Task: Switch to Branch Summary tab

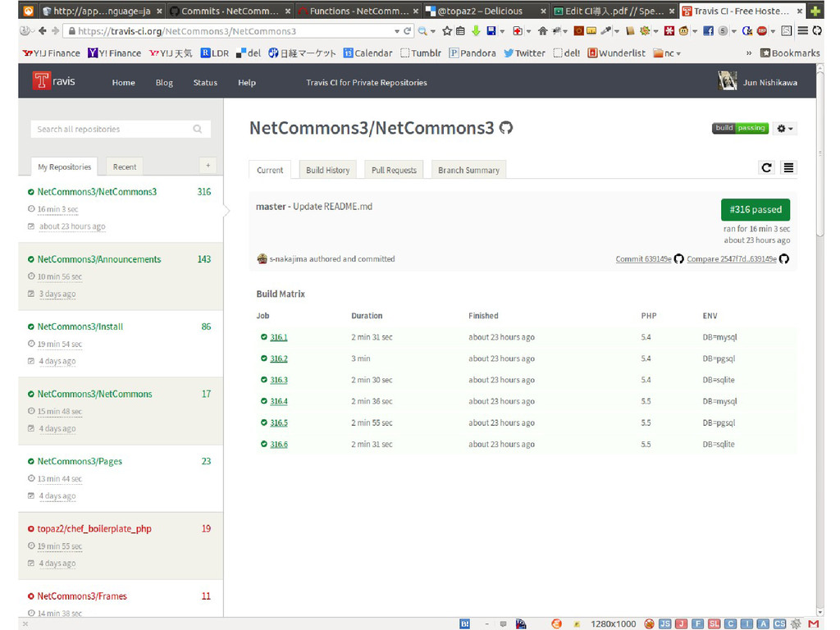Action: point(468,170)
